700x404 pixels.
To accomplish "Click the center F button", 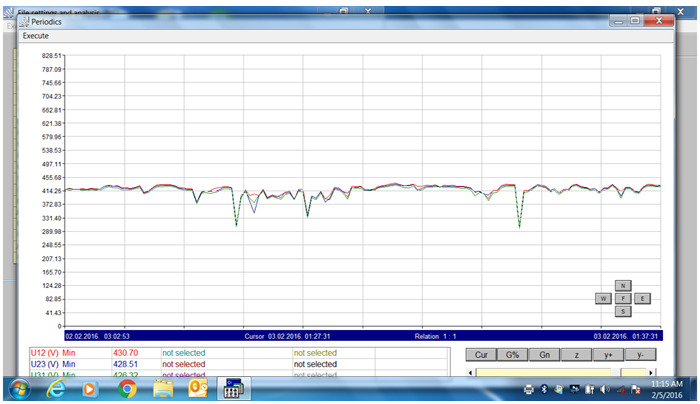I will 623,298.
